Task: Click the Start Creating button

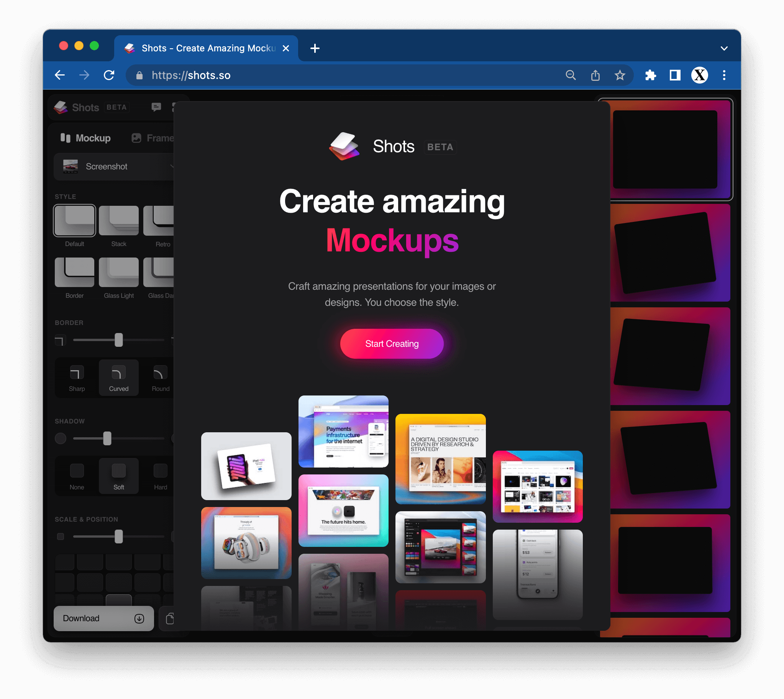Action: (392, 344)
